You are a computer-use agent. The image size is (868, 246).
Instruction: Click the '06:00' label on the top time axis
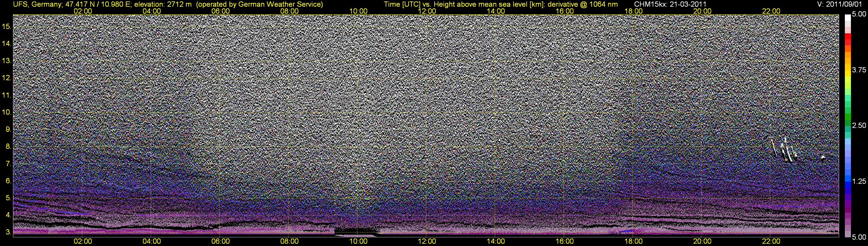pos(220,11)
